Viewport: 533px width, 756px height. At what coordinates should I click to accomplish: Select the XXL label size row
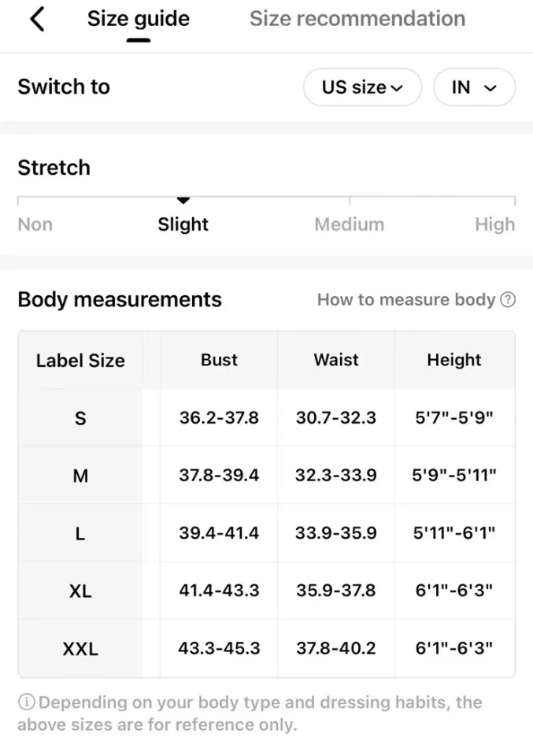point(80,649)
